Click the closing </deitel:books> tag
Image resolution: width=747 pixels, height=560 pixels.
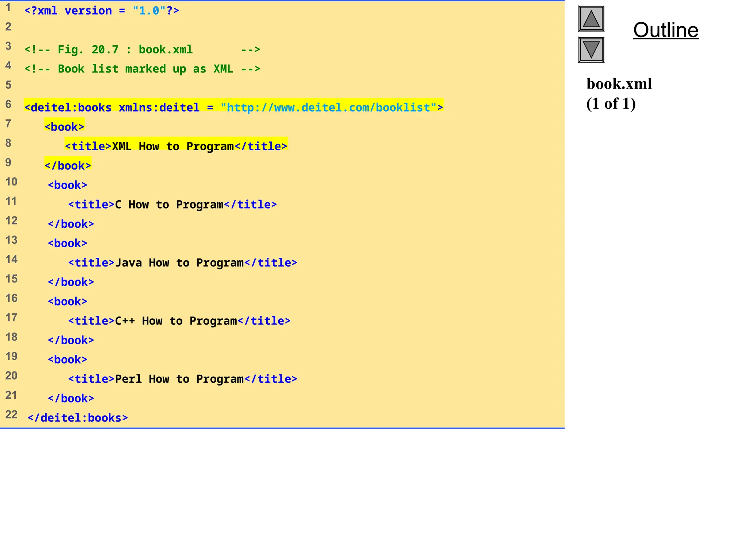pyautogui.click(x=78, y=417)
